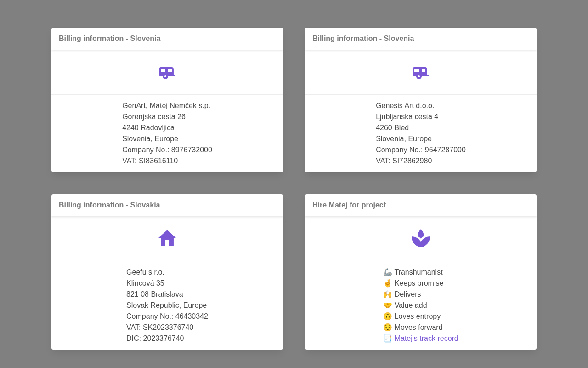The image size is (588, 368).
Task: Click the caravan icon above GenArt details
Action: tap(167, 73)
